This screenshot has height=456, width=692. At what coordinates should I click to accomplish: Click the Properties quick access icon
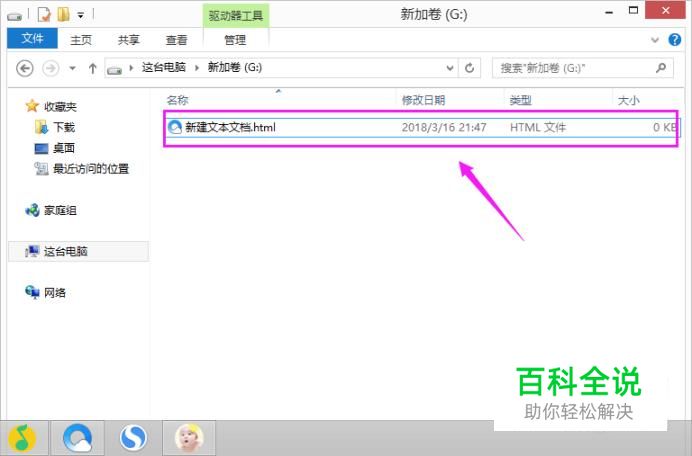[x=44, y=15]
